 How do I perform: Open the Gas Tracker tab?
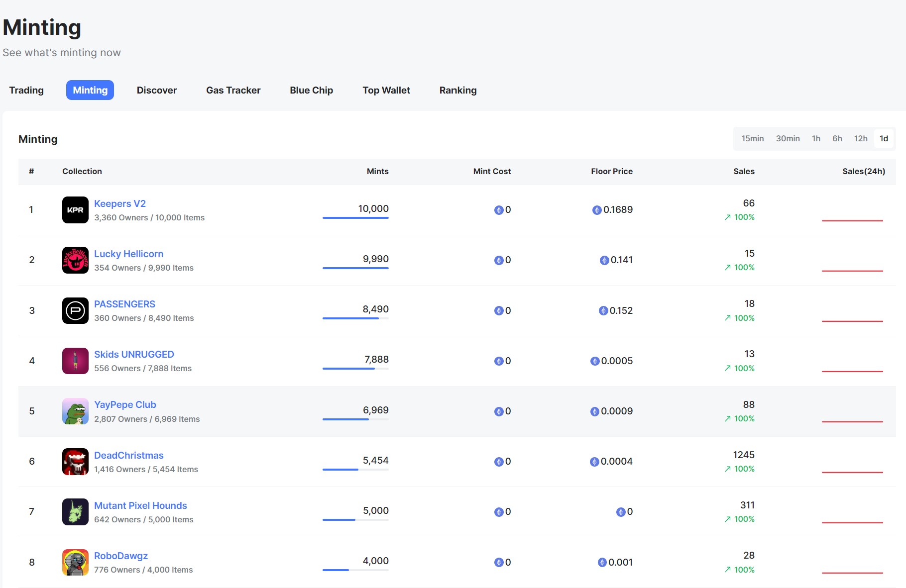[233, 90]
